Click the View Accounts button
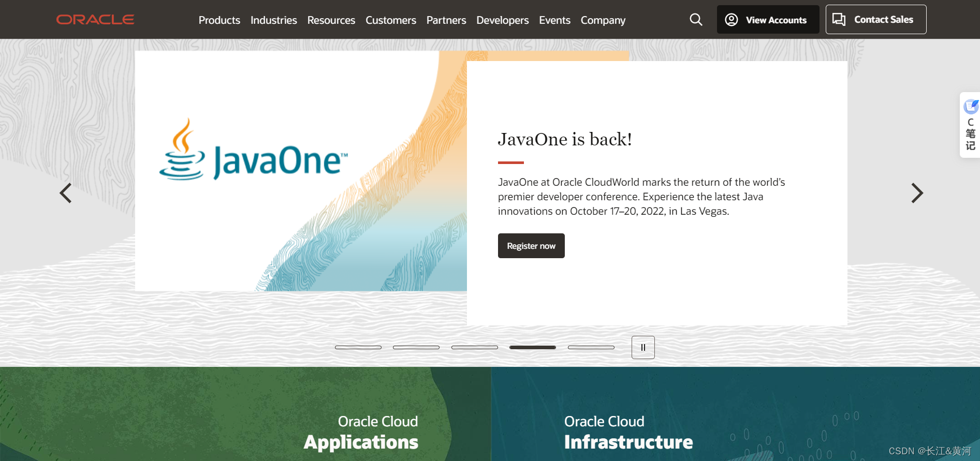 coord(768,20)
